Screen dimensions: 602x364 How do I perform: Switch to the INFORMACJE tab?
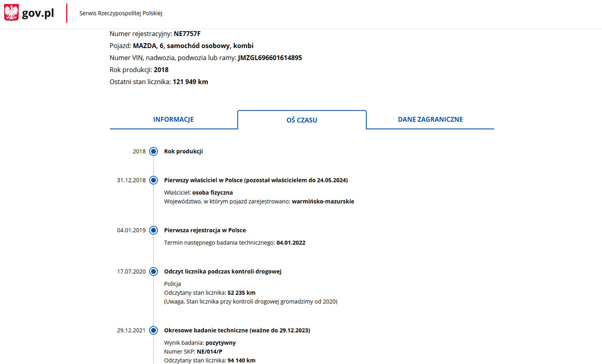[x=173, y=120]
